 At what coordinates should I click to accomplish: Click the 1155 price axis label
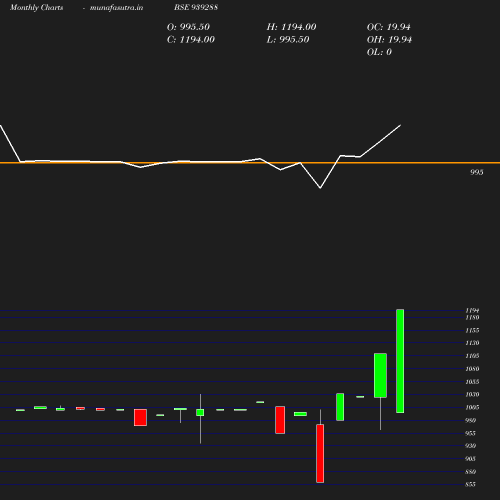472,330
